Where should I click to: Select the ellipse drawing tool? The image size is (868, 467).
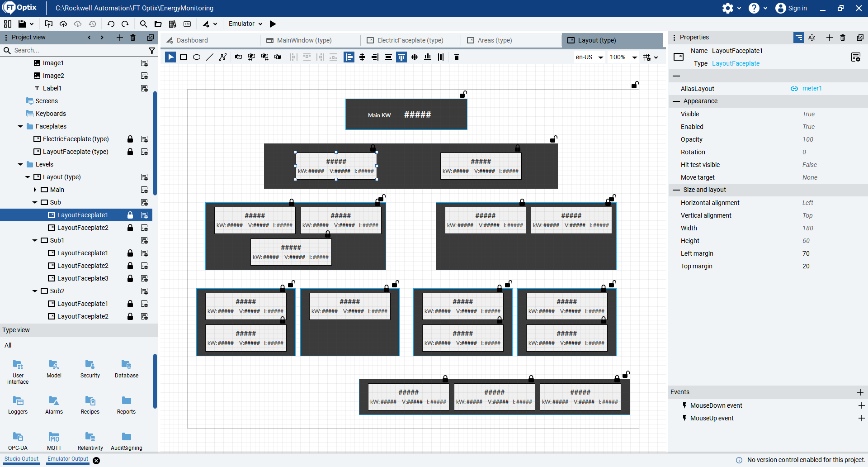point(197,57)
